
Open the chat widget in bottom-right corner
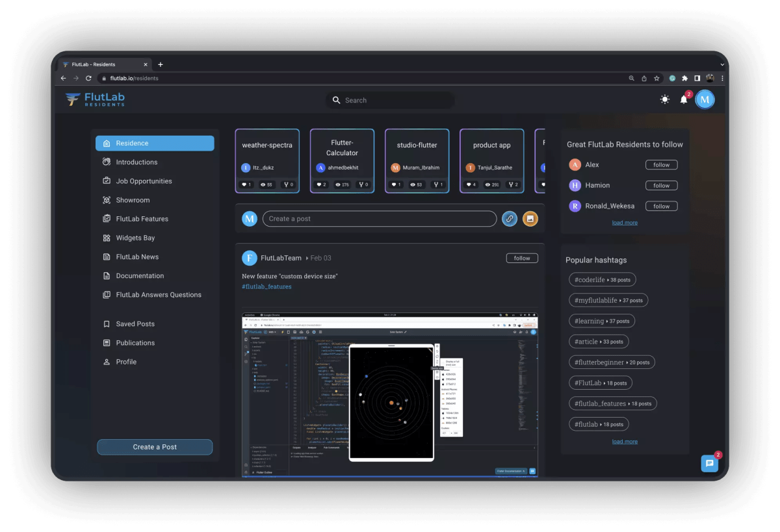(709, 463)
